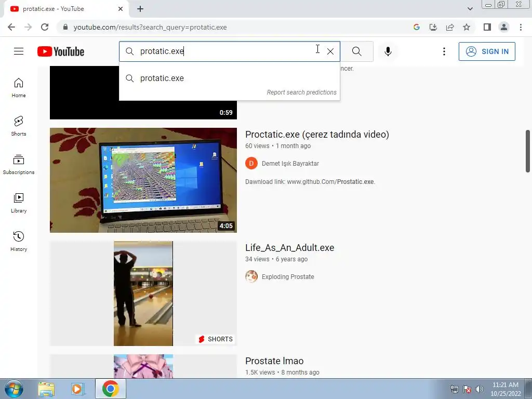Open File Explorer from the taskbar

pyautogui.click(x=46, y=389)
